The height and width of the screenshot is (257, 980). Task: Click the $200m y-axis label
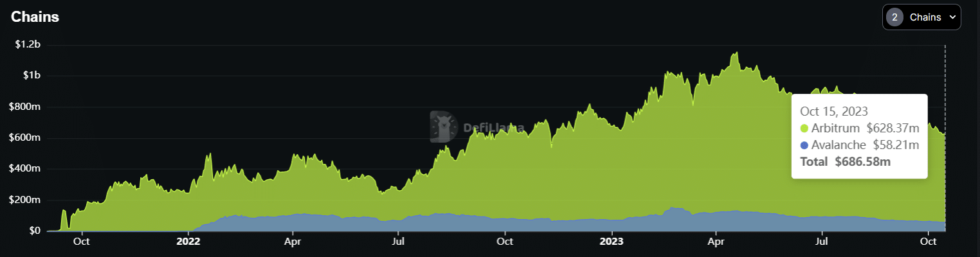[x=25, y=200]
